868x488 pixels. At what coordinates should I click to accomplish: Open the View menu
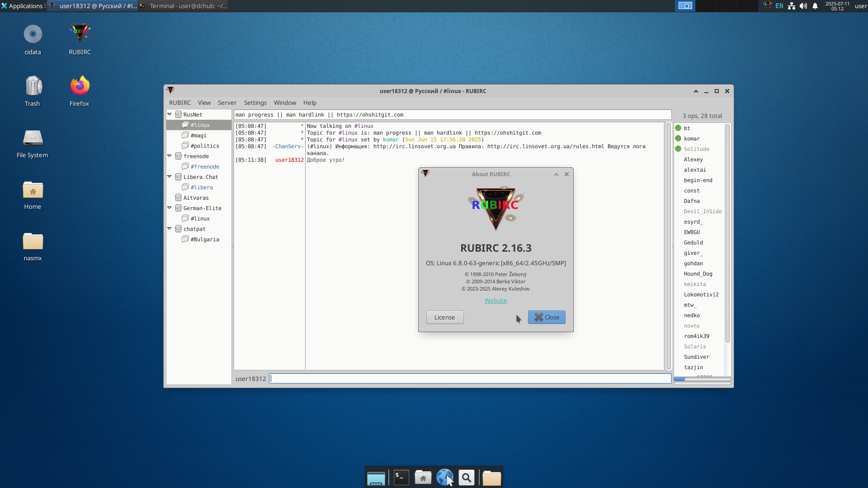click(x=204, y=103)
